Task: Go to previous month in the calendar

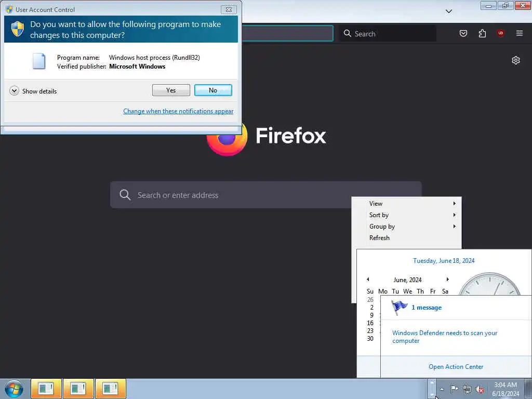Action: [368, 279]
